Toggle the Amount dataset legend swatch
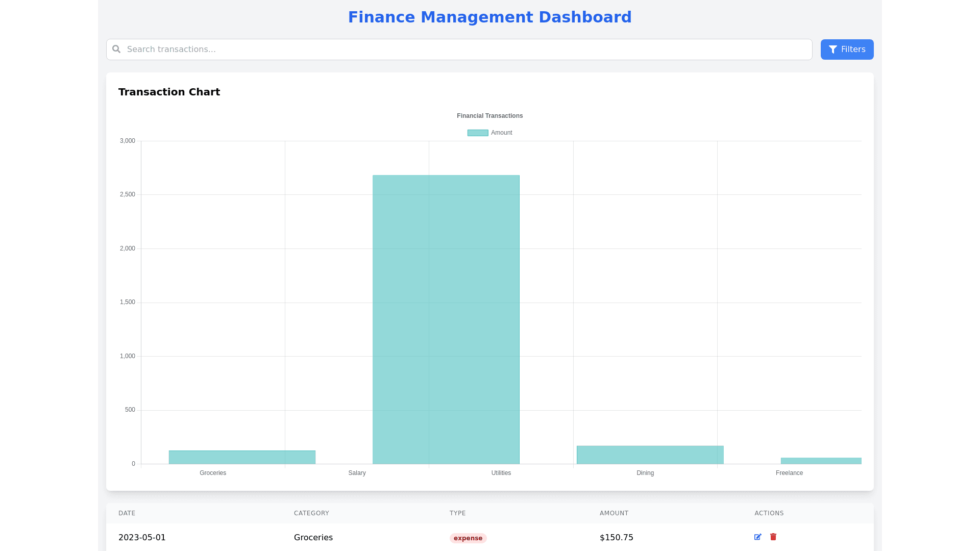Image resolution: width=980 pixels, height=551 pixels. coord(478,133)
